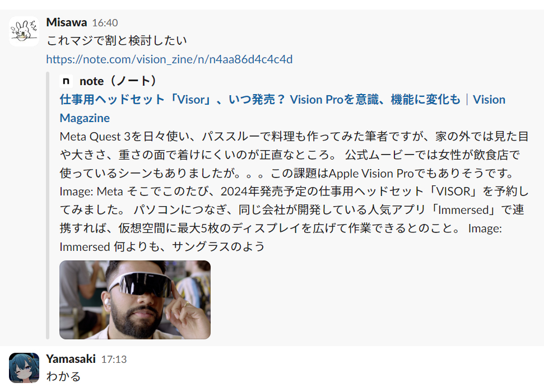Open Yamasaki's anime profile avatar

(x=24, y=368)
